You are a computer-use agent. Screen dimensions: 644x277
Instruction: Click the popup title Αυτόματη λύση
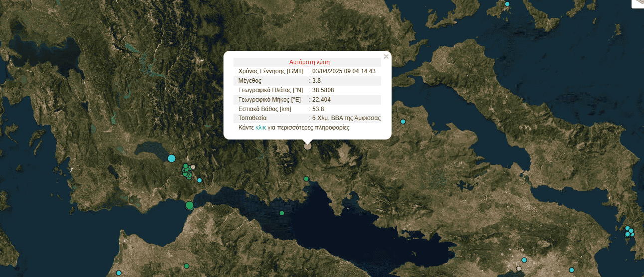point(309,62)
